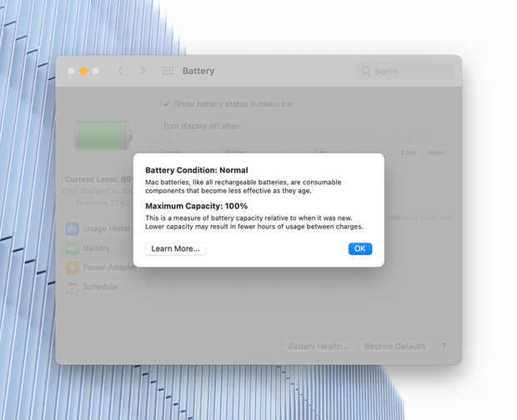Select the Power Adapter tab label

pyautogui.click(x=109, y=267)
